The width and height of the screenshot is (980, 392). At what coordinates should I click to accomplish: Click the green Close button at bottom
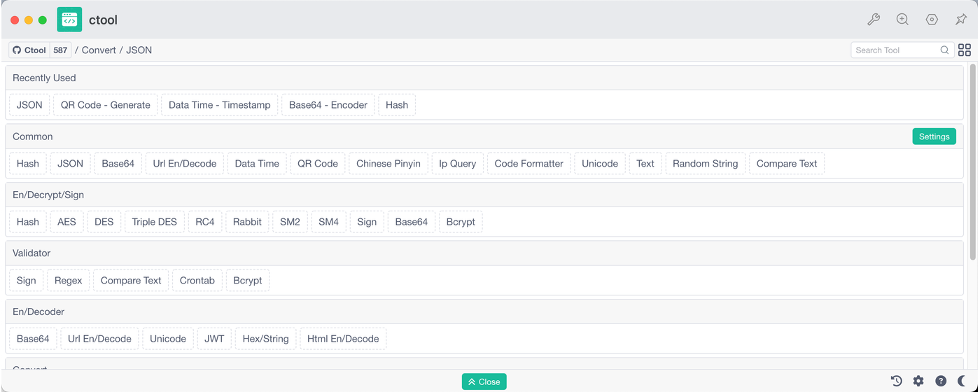tap(484, 381)
